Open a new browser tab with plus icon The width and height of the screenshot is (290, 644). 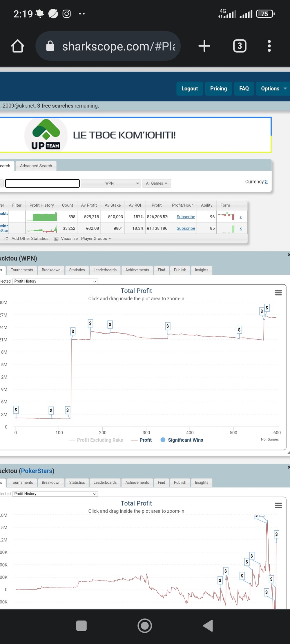(204, 46)
